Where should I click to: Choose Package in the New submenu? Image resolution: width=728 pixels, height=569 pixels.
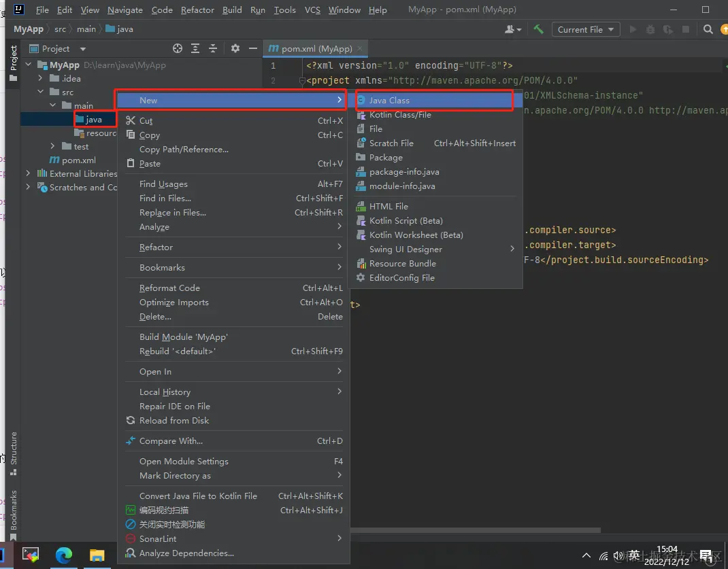tap(386, 157)
